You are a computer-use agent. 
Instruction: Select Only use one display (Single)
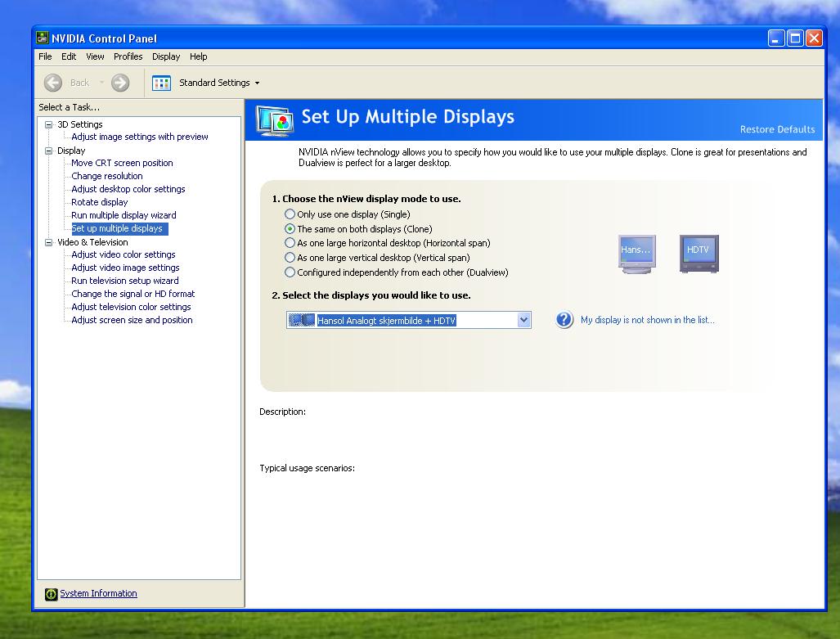290,214
